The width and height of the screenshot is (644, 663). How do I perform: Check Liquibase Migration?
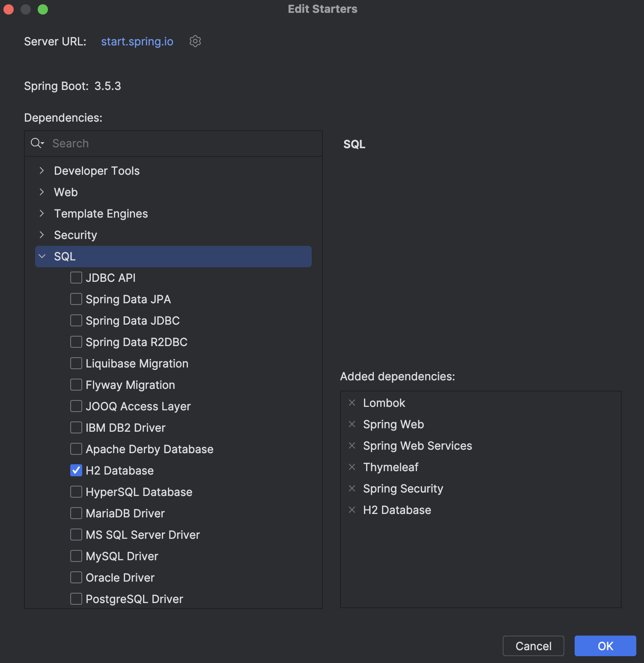pyautogui.click(x=76, y=363)
